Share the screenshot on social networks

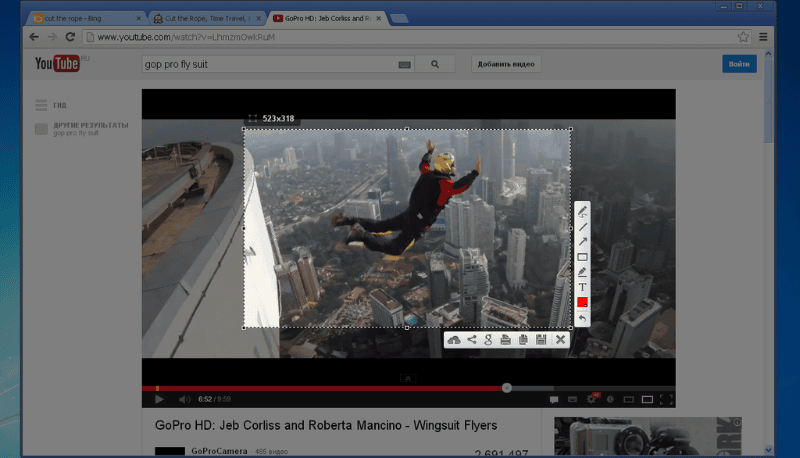click(x=471, y=340)
